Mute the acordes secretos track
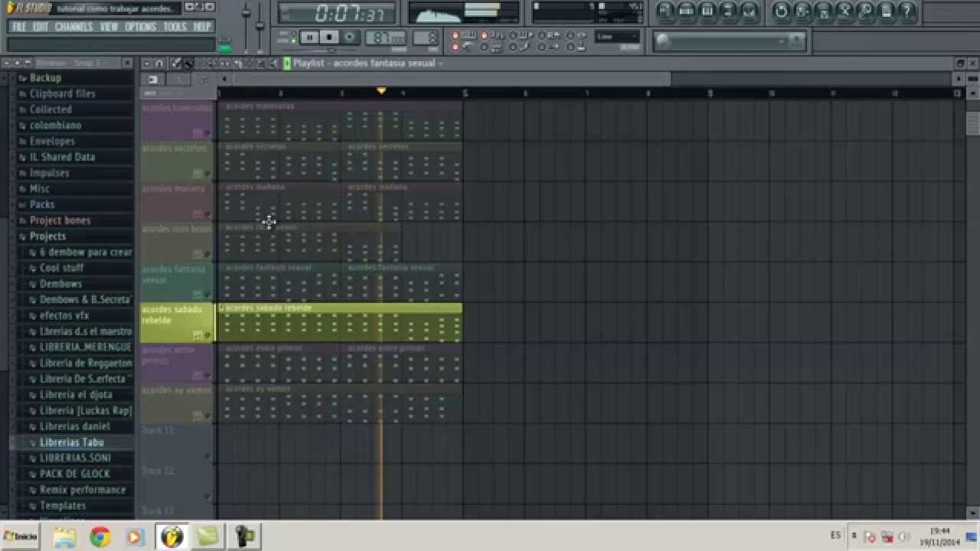 click(207, 174)
